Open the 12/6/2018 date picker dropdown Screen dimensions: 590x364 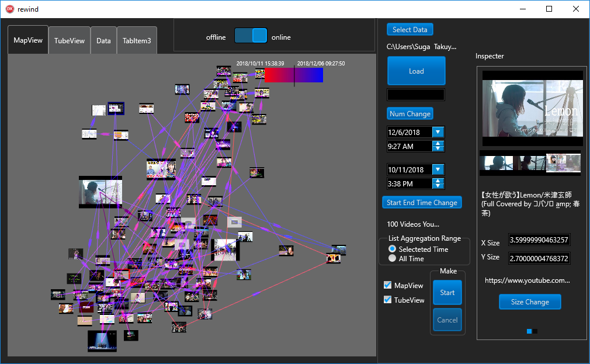(x=438, y=132)
